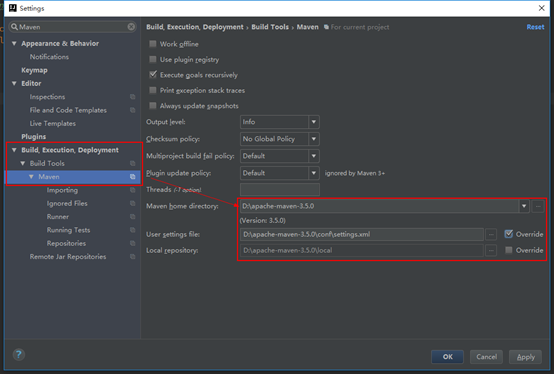Screen dimensions: 554x374
Task: Open the Keymap settings page
Action: point(34,70)
